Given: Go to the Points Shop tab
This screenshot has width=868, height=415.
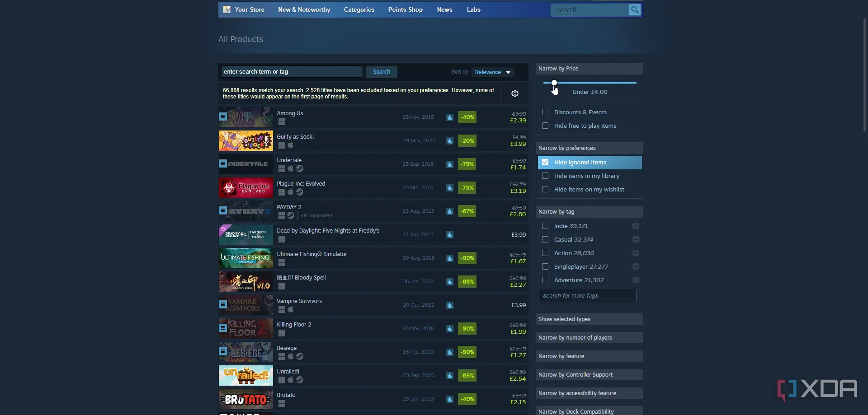Looking at the screenshot, I should (x=405, y=9).
